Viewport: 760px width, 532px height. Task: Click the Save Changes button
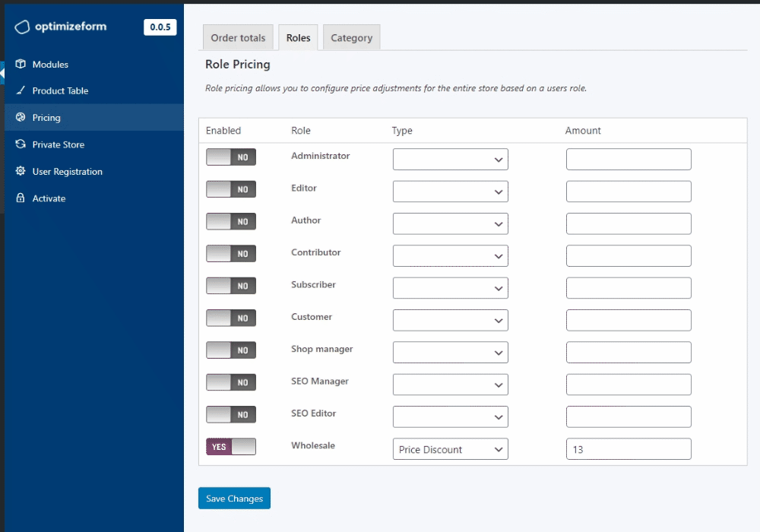[234, 499]
